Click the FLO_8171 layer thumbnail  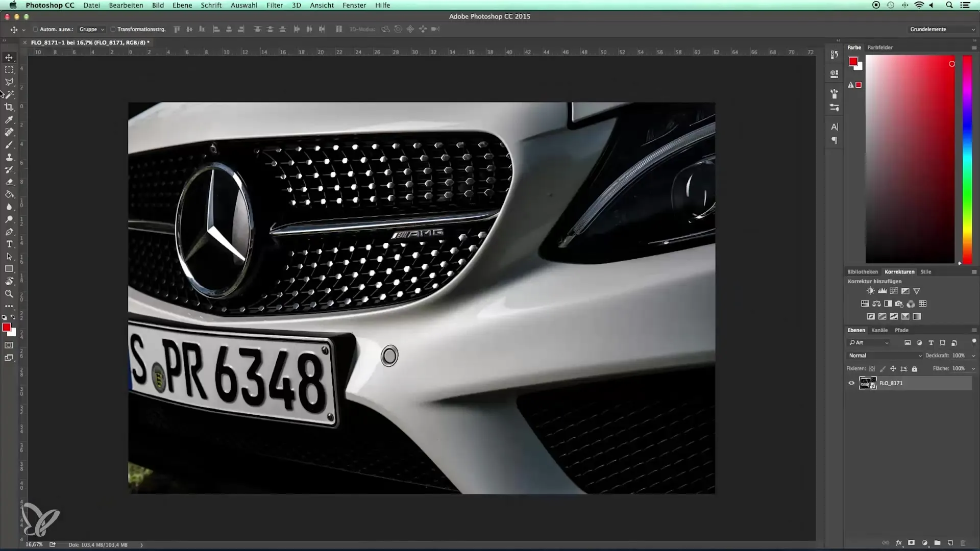[868, 383]
